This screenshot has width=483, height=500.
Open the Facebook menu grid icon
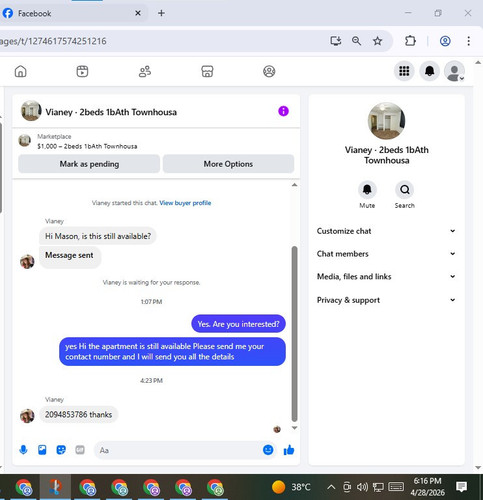[404, 71]
